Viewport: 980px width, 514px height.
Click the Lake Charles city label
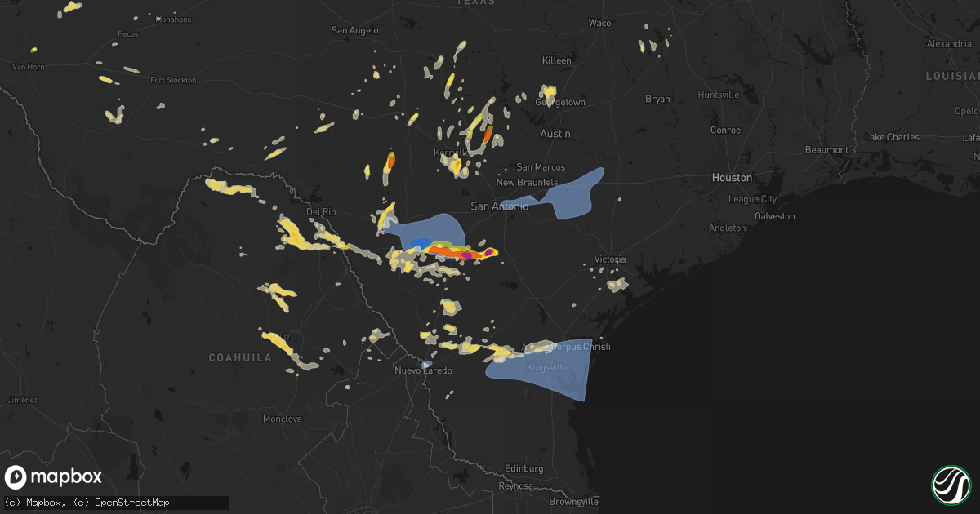tap(892, 137)
